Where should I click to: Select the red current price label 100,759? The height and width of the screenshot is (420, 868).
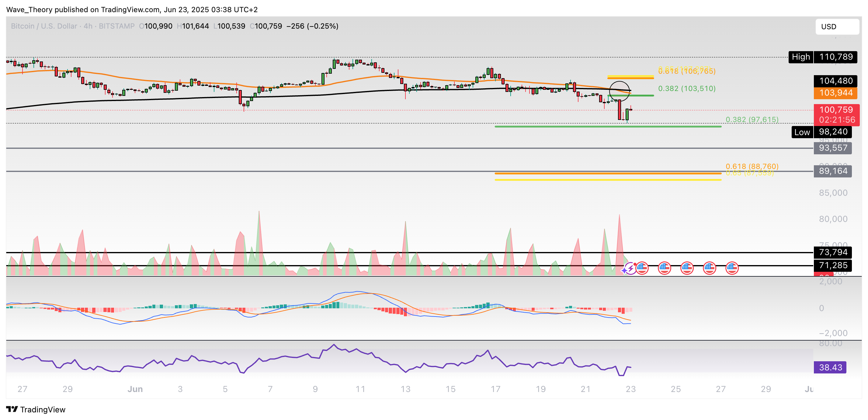click(836, 110)
